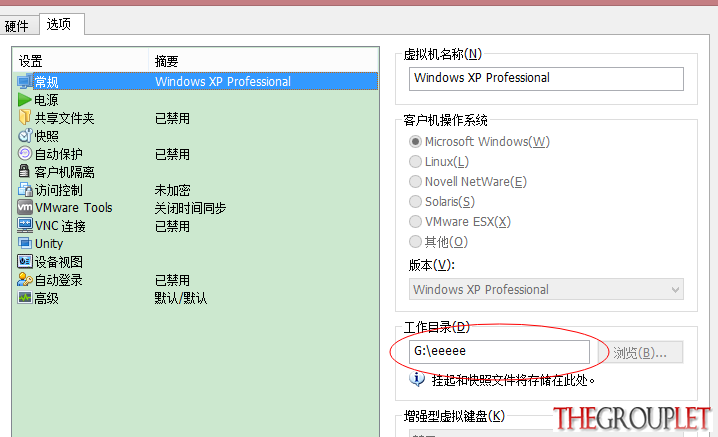Select VMware ESX(X) radio button

(415, 222)
